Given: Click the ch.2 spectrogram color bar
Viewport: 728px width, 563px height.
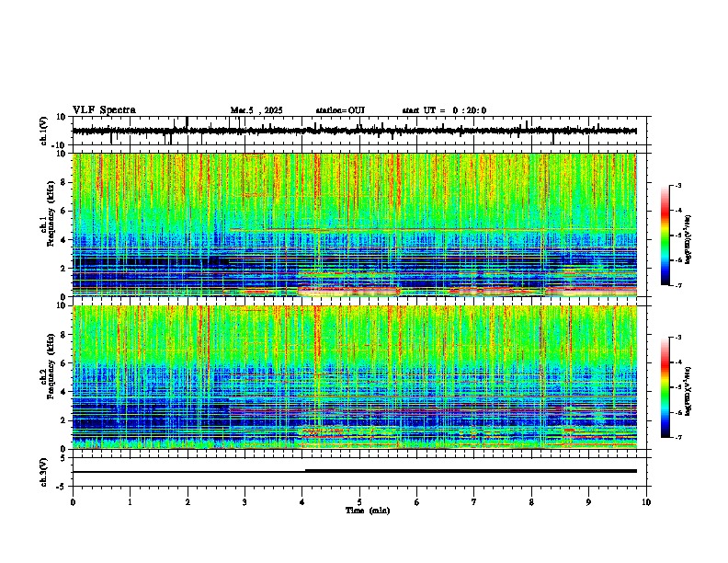Looking at the screenshot, I should [x=665, y=387].
